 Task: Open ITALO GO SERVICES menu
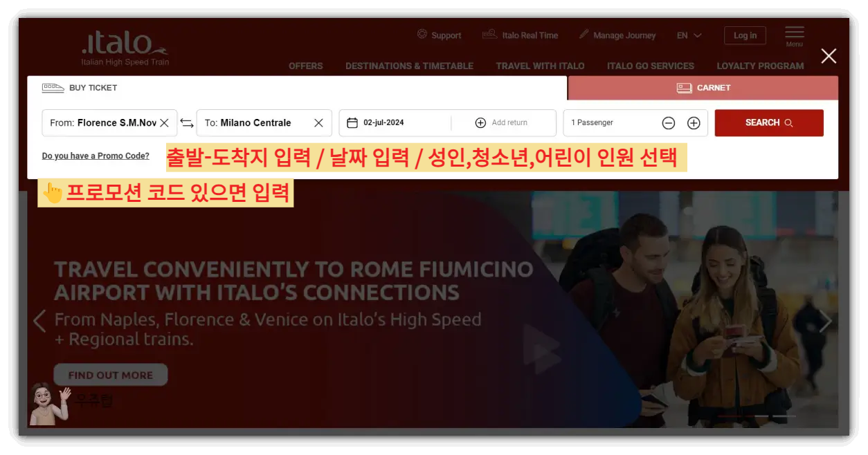point(650,66)
